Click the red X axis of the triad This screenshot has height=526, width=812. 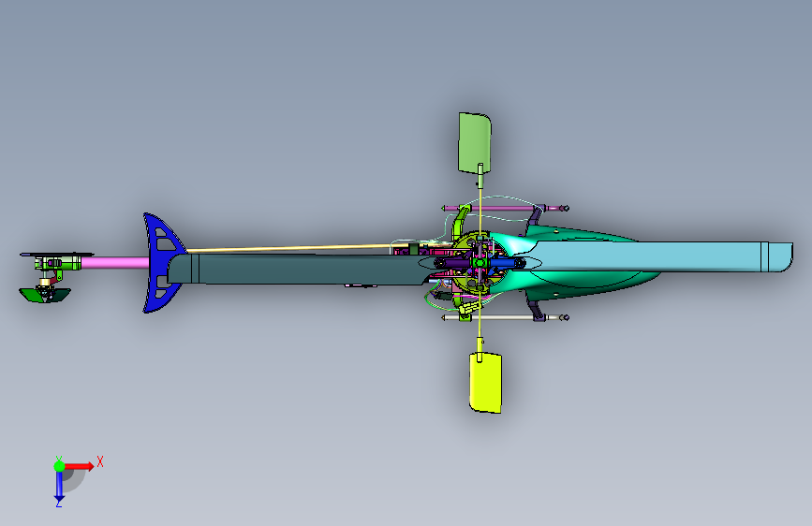[x=78, y=466]
